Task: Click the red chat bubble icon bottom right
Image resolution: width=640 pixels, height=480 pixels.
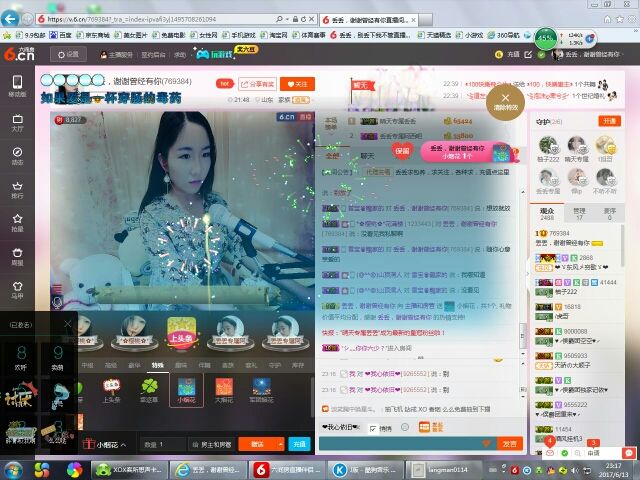Action: pos(629,453)
